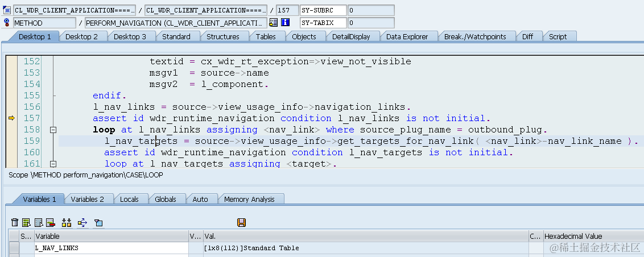The image size is (644, 257).
Task: Click line number 152 in the code editor
Action: coord(32,61)
